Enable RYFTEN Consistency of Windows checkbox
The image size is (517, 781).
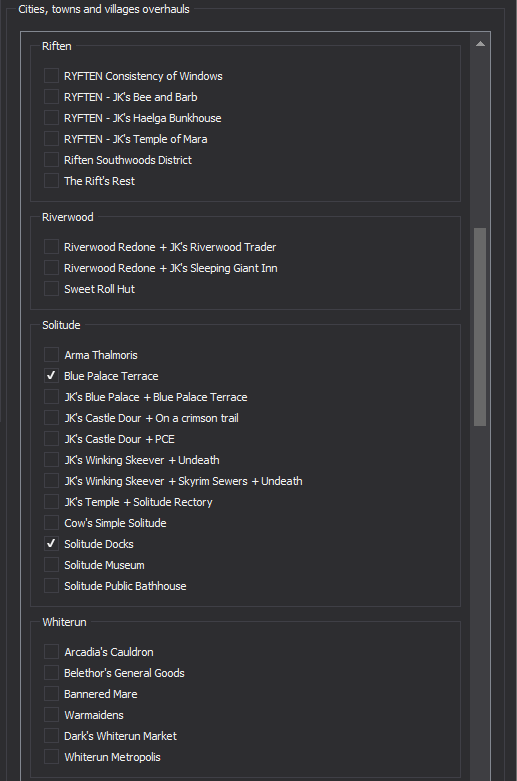pos(51,76)
